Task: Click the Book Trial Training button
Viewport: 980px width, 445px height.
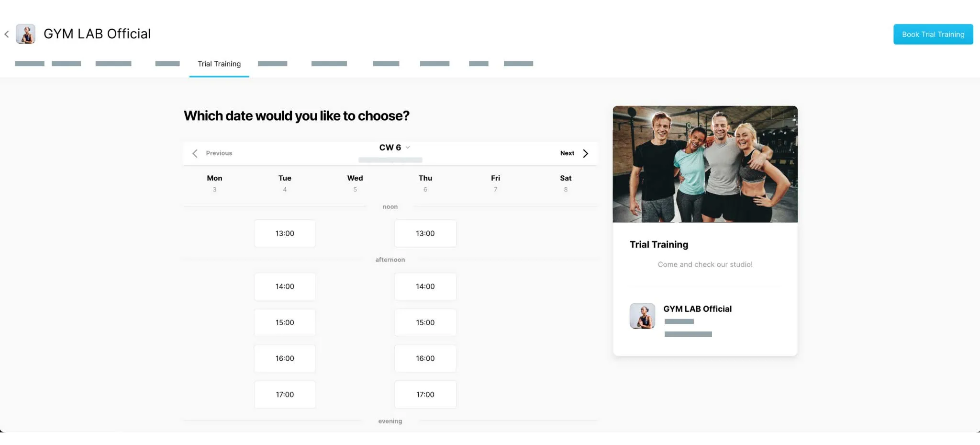Action: (x=933, y=34)
